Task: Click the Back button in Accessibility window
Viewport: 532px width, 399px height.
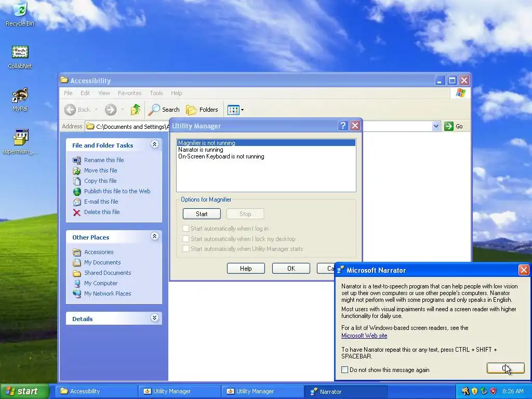Action: click(78, 110)
